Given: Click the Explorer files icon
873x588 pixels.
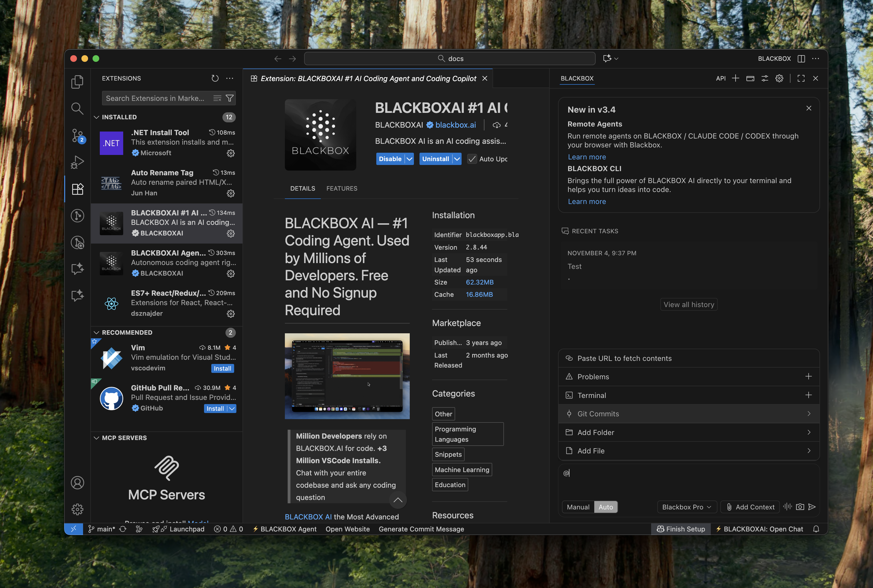Looking at the screenshot, I should tap(77, 82).
